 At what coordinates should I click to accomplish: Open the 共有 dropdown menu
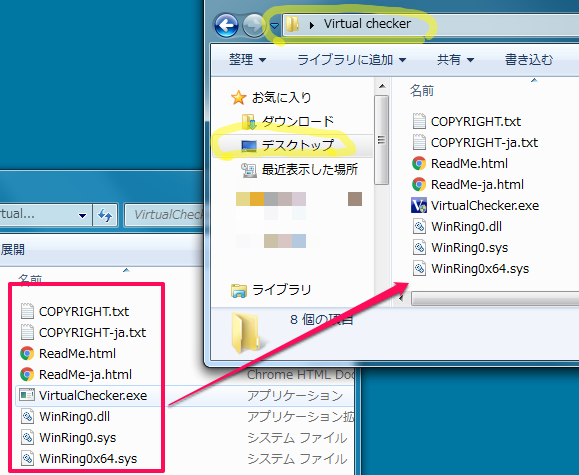pos(455,59)
